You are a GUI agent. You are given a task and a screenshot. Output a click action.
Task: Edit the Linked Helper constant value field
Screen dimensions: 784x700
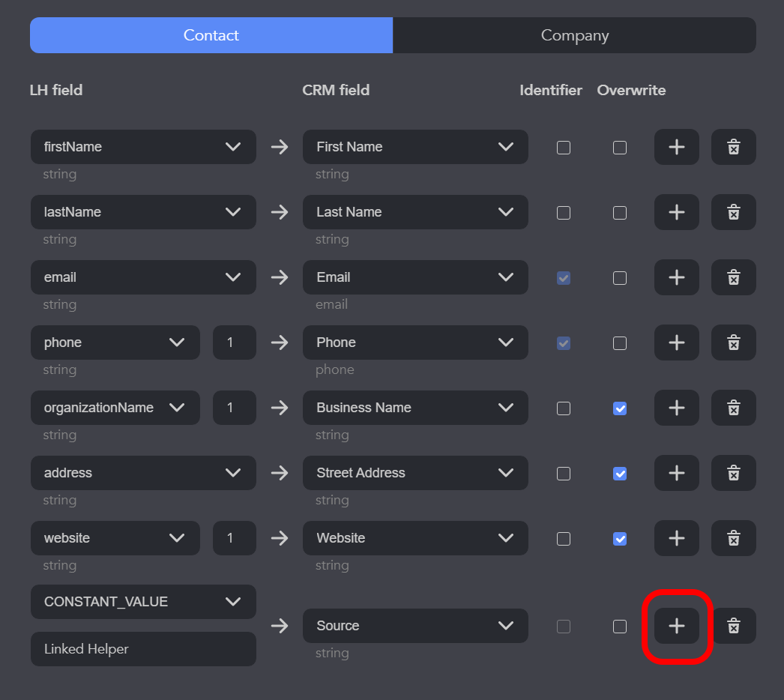pos(143,649)
